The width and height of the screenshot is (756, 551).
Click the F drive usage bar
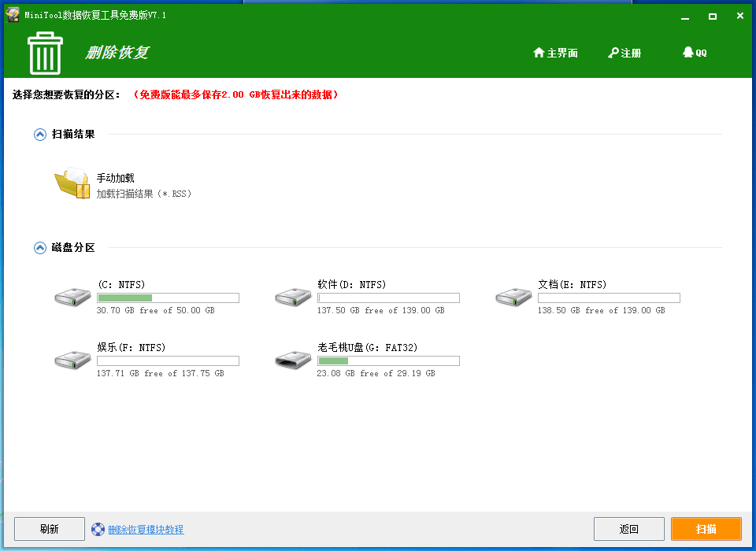[169, 361]
